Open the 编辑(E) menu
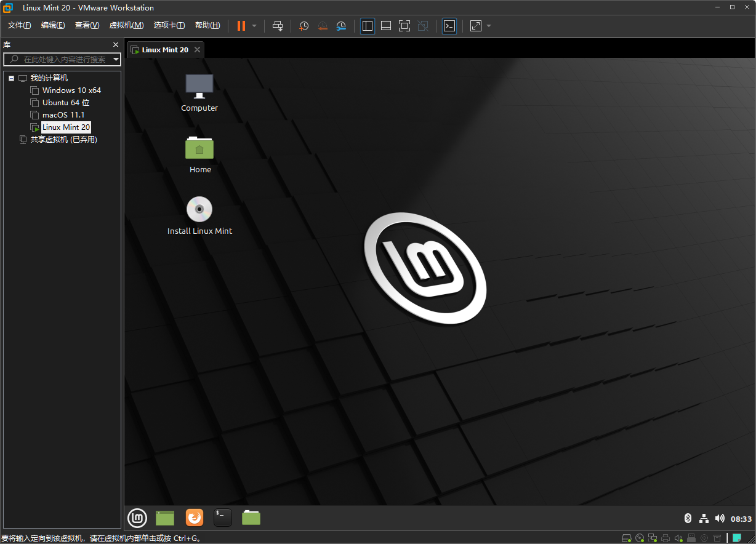The height and width of the screenshot is (544, 756). (53, 25)
